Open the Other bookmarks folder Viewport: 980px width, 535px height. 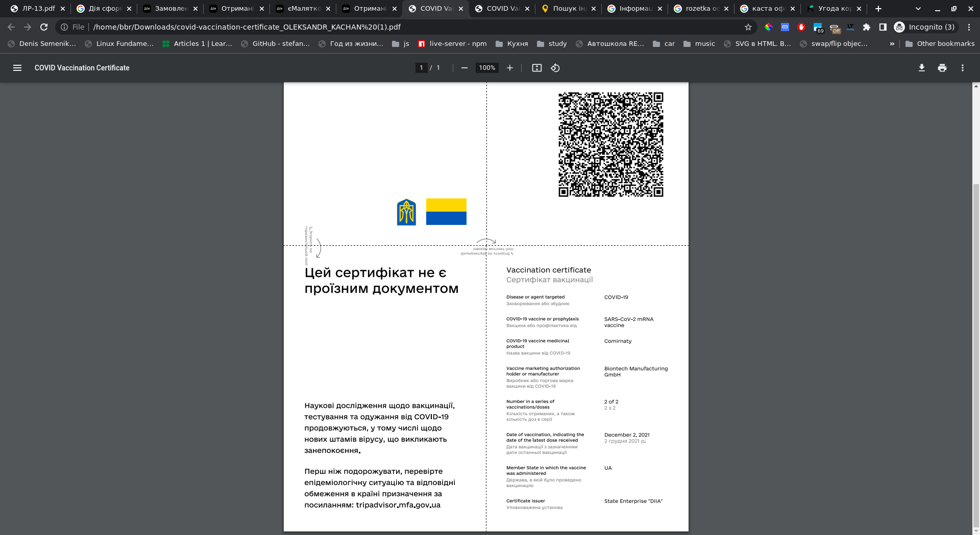(x=940, y=44)
